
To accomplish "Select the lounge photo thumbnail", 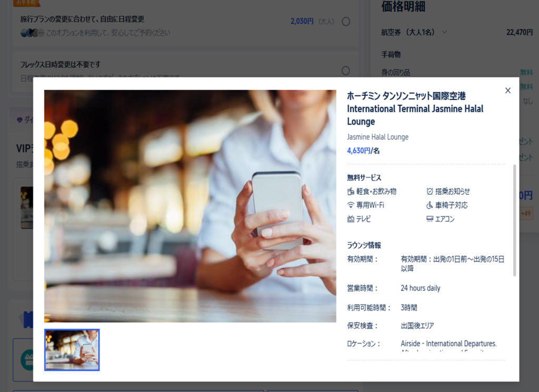I will pyautogui.click(x=72, y=350).
